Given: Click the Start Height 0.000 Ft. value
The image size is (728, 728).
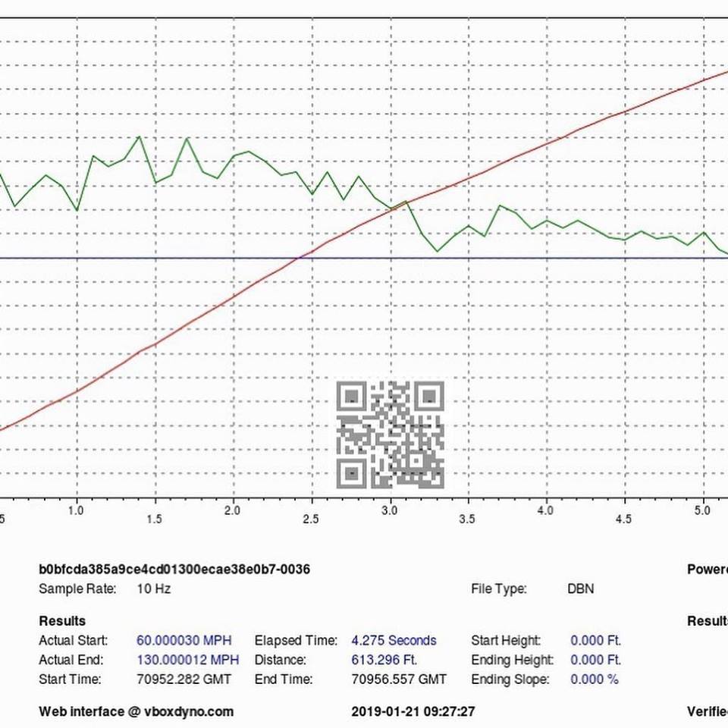Looking at the screenshot, I should 595,641.
